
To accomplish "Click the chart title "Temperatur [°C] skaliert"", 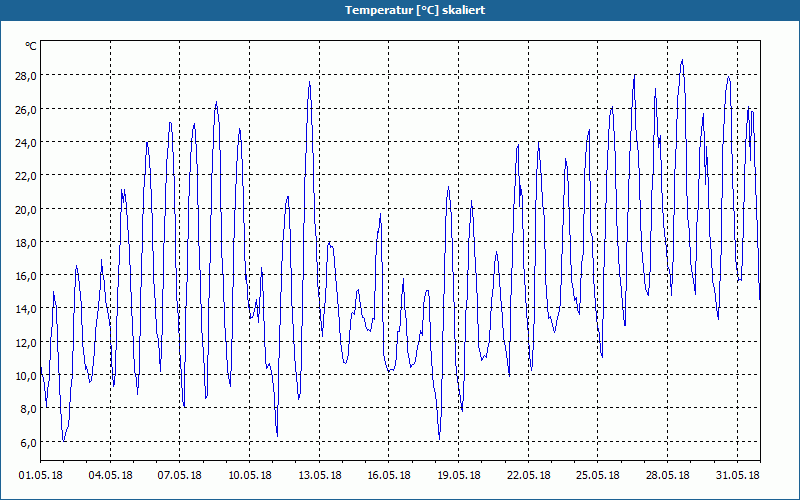I will click(415, 10).
